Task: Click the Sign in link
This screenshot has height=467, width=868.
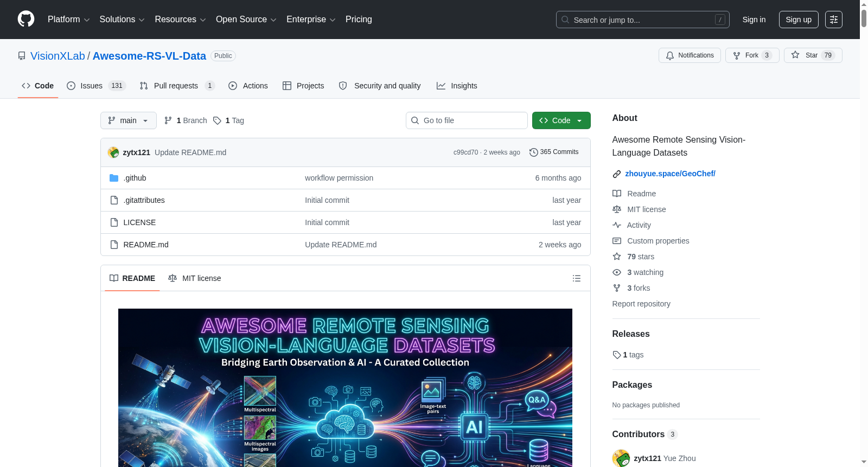Action: 754,20
